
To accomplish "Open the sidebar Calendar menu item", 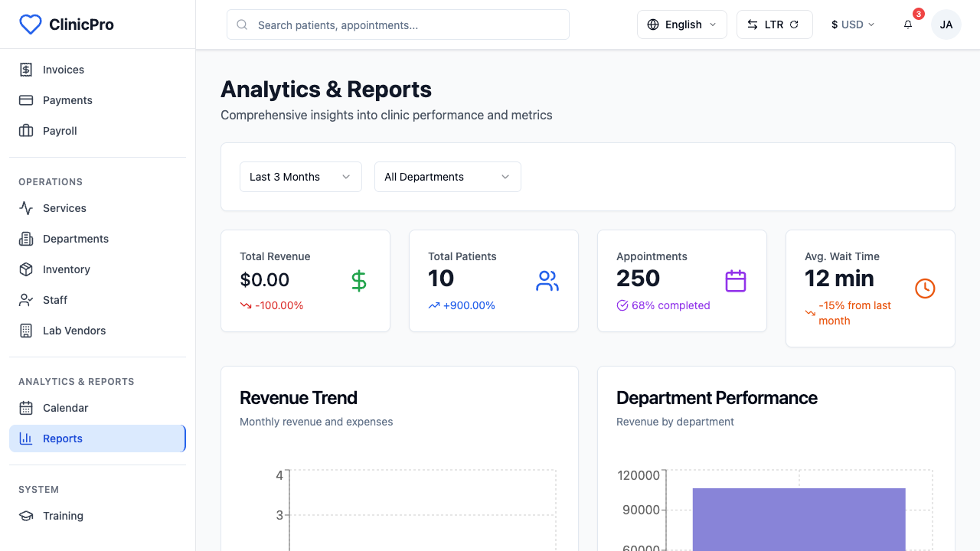I will (x=98, y=408).
